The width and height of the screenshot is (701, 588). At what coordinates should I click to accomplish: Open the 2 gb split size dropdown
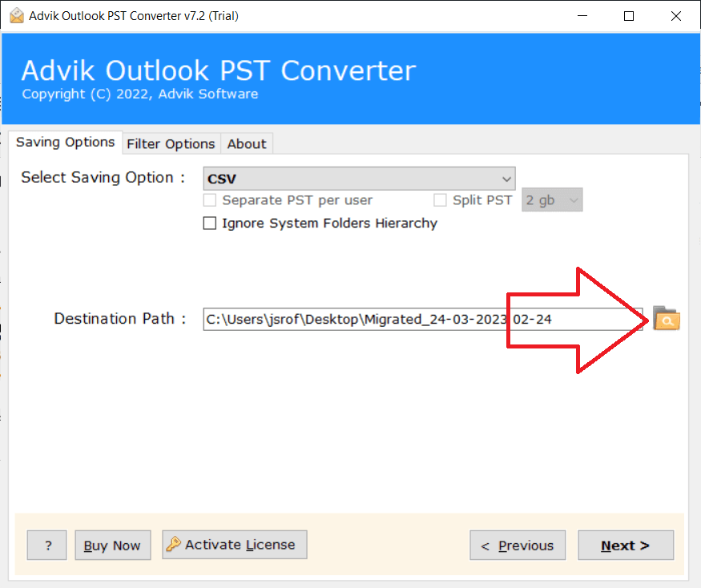pyautogui.click(x=552, y=200)
